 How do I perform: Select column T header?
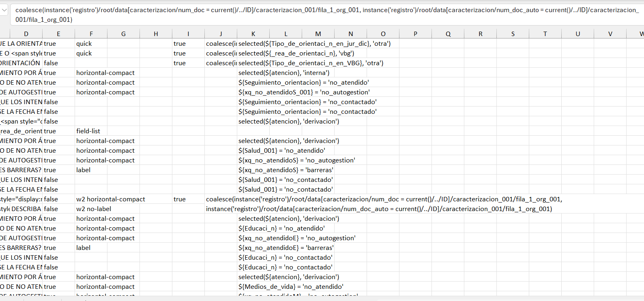tap(545, 34)
